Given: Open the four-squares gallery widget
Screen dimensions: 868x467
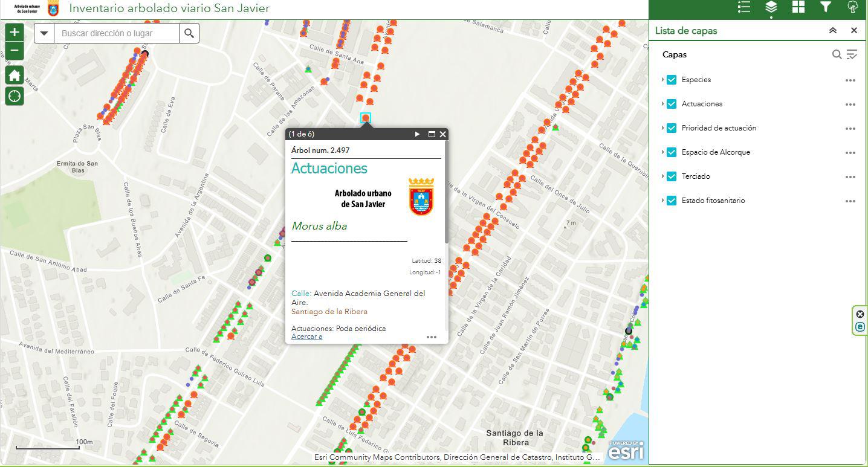Looking at the screenshot, I should 798,7.
